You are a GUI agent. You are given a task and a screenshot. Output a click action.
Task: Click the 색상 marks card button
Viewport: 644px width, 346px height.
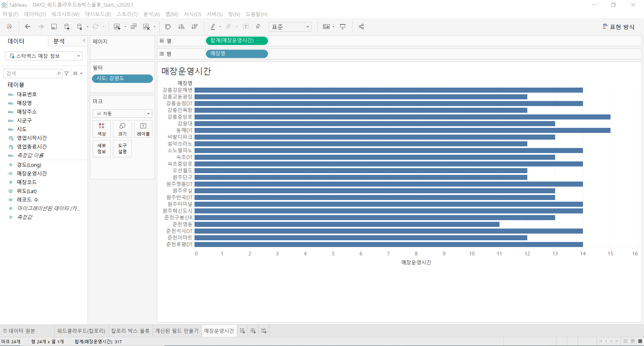pos(102,129)
